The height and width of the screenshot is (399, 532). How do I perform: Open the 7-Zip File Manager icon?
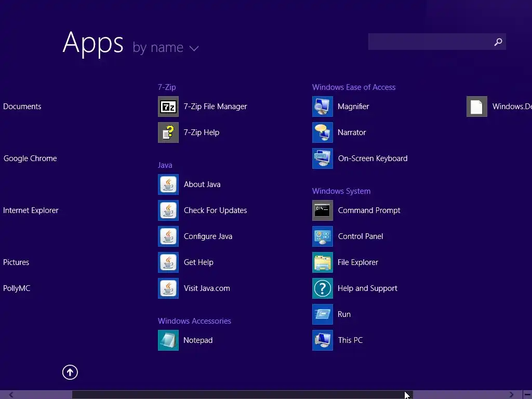168,107
